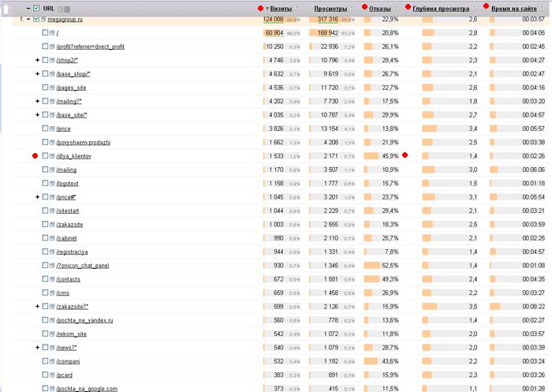Image resolution: width=552 pixels, height=392 pixels.
Task: Click the page icon beside /logotext
Action: [52, 184]
